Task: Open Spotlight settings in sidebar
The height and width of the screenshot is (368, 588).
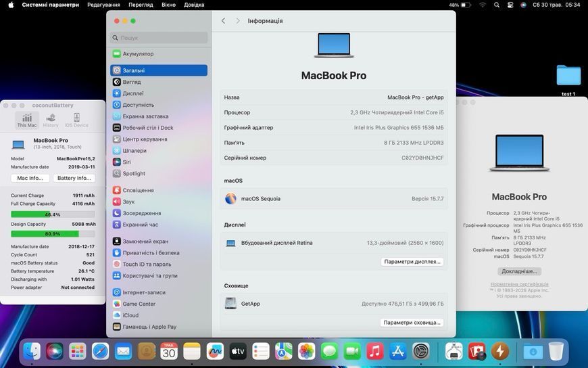Action: point(159,173)
